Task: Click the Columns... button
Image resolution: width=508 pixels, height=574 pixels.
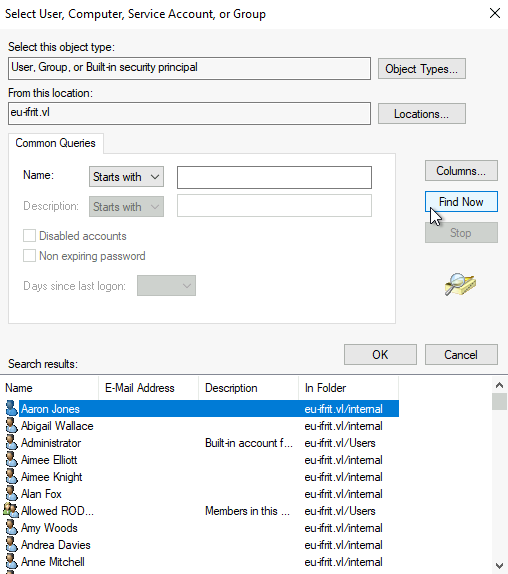Action: [x=461, y=171]
